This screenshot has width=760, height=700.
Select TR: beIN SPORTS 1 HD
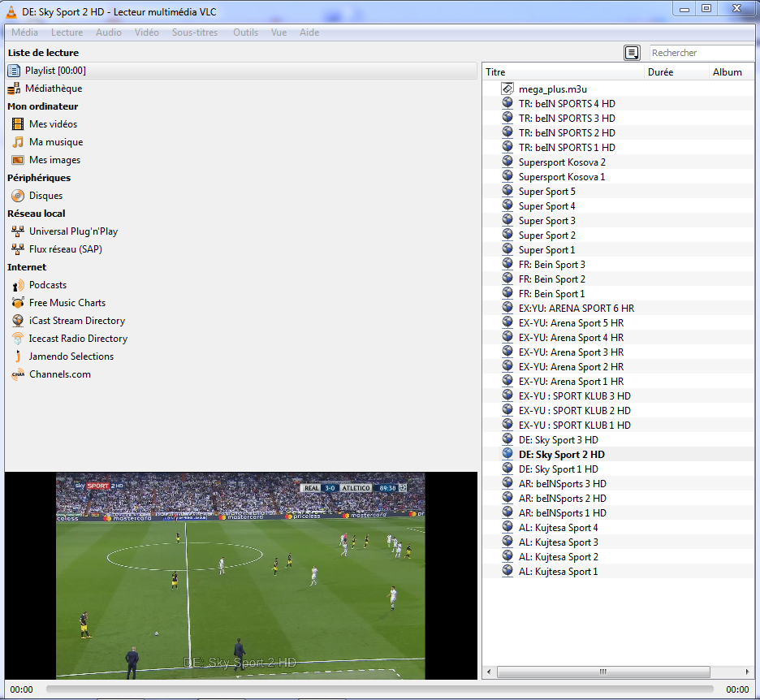[567, 147]
